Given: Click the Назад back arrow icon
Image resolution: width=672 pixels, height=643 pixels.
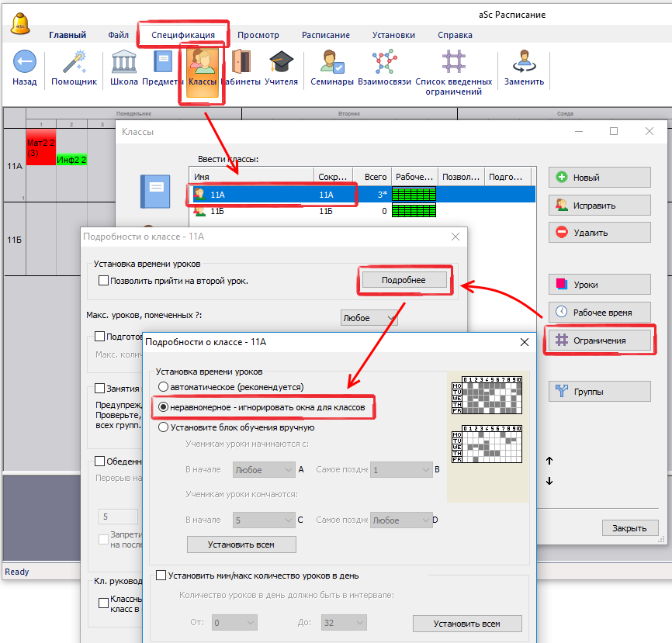Looking at the screenshot, I should click(x=25, y=63).
